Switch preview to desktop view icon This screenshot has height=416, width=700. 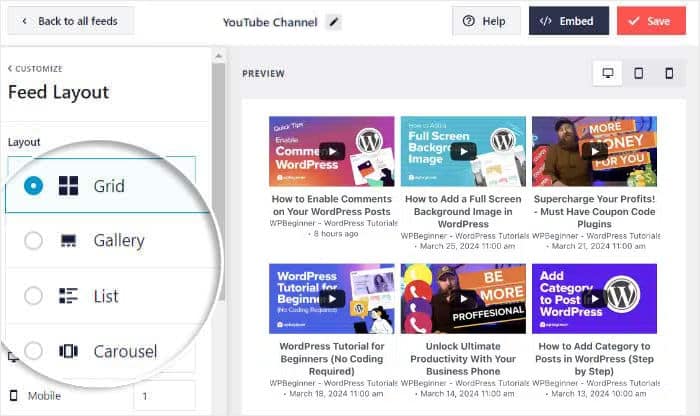[x=608, y=73]
